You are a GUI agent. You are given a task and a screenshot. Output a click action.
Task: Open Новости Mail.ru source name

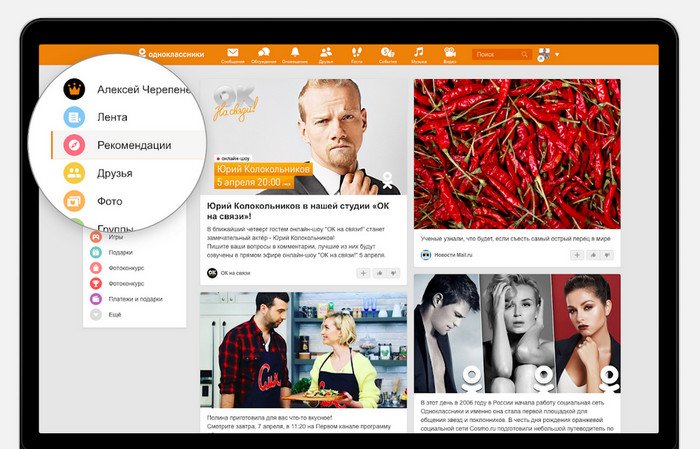click(x=453, y=255)
